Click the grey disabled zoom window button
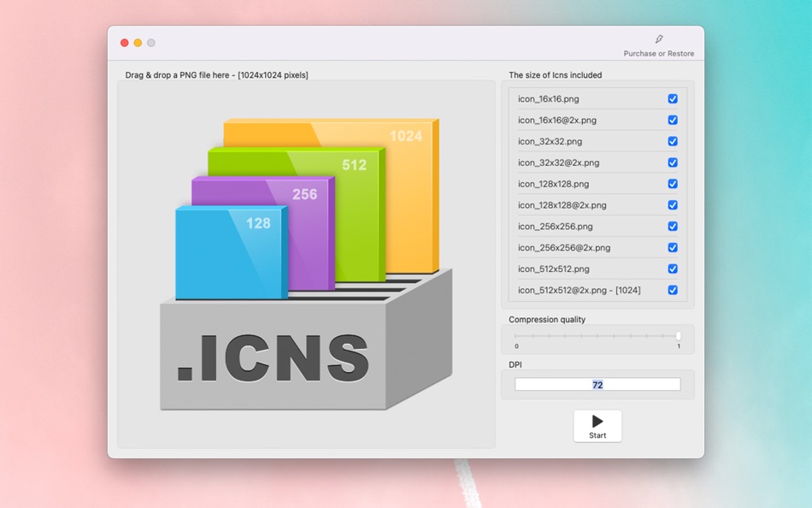Viewport: 812px width, 508px height. point(150,43)
